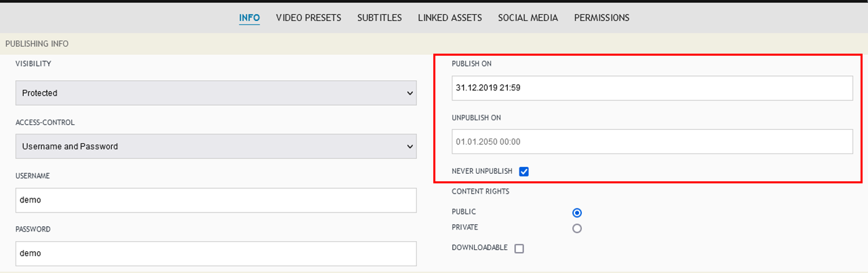Enable the Downloadable checkbox
This screenshot has width=868, height=273.
[519, 249]
